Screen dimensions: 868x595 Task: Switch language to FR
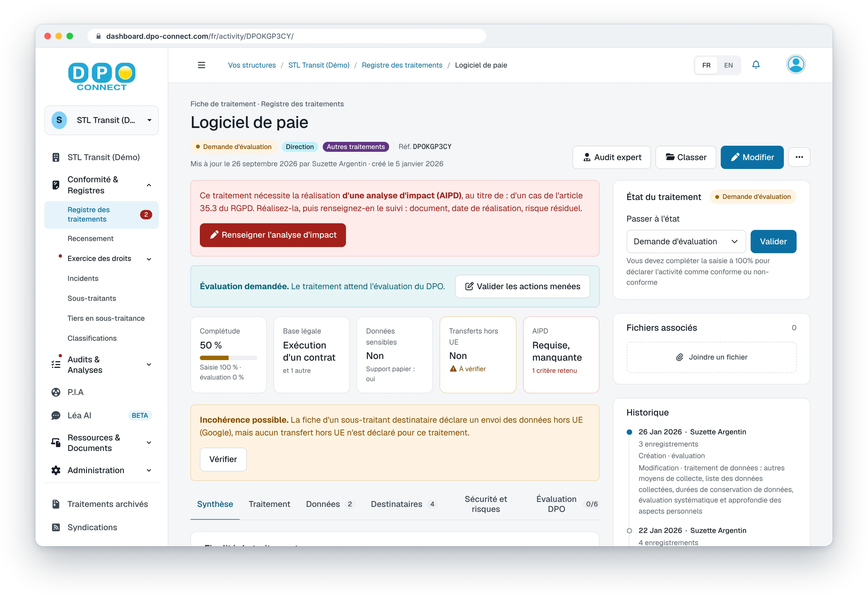(x=706, y=65)
